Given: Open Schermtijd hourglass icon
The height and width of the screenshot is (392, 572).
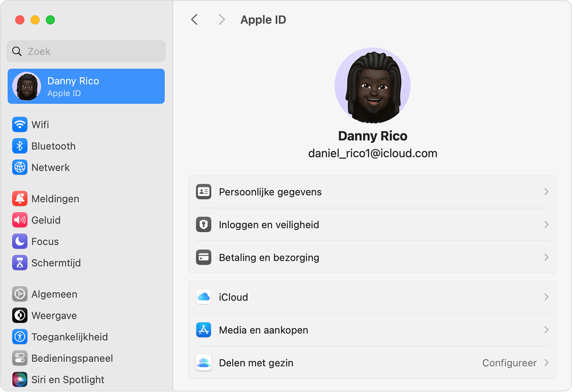Looking at the screenshot, I should click(20, 263).
